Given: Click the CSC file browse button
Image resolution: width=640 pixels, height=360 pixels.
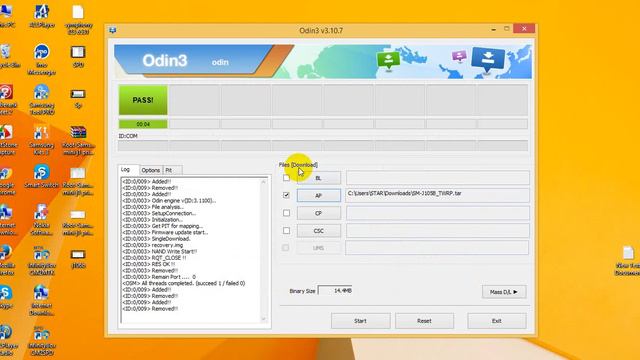Looking at the screenshot, I should [319, 231].
